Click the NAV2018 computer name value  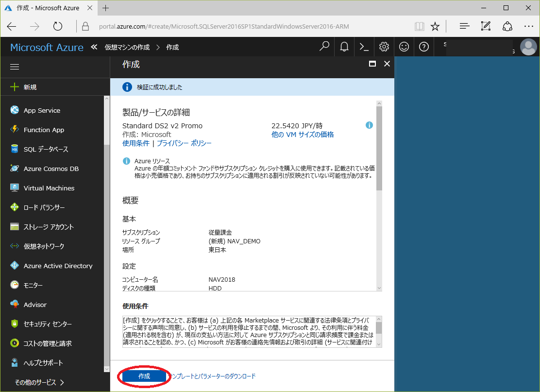[x=222, y=279]
